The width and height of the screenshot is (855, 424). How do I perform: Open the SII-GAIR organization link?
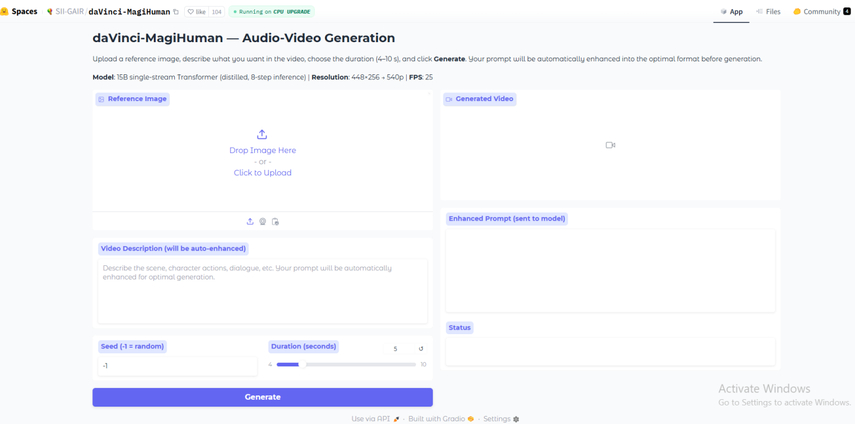click(x=69, y=11)
